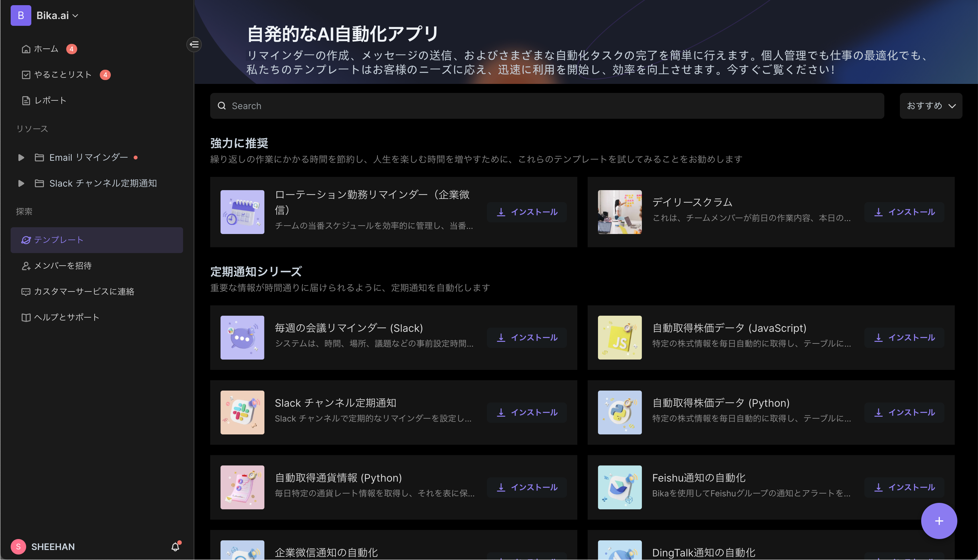Click the purple plus floating button
Viewport: 978px width, 560px height.
(939, 521)
